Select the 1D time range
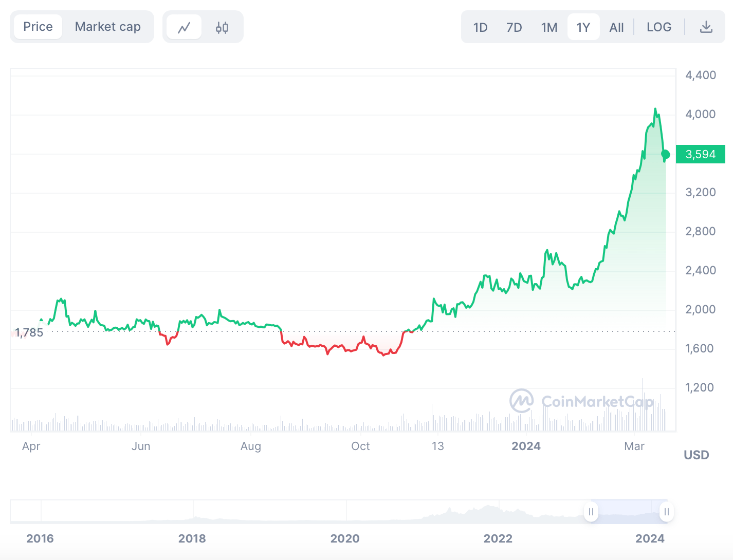 (x=480, y=28)
